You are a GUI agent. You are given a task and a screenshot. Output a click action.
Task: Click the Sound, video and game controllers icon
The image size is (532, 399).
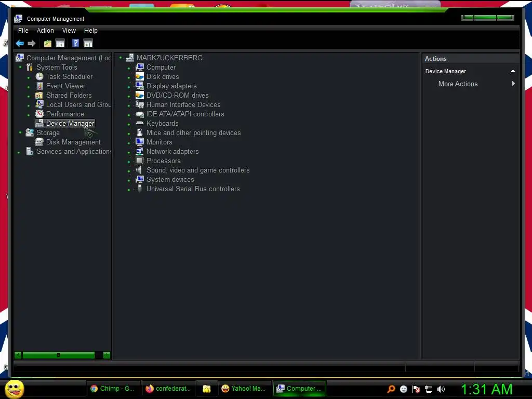pos(139,170)
